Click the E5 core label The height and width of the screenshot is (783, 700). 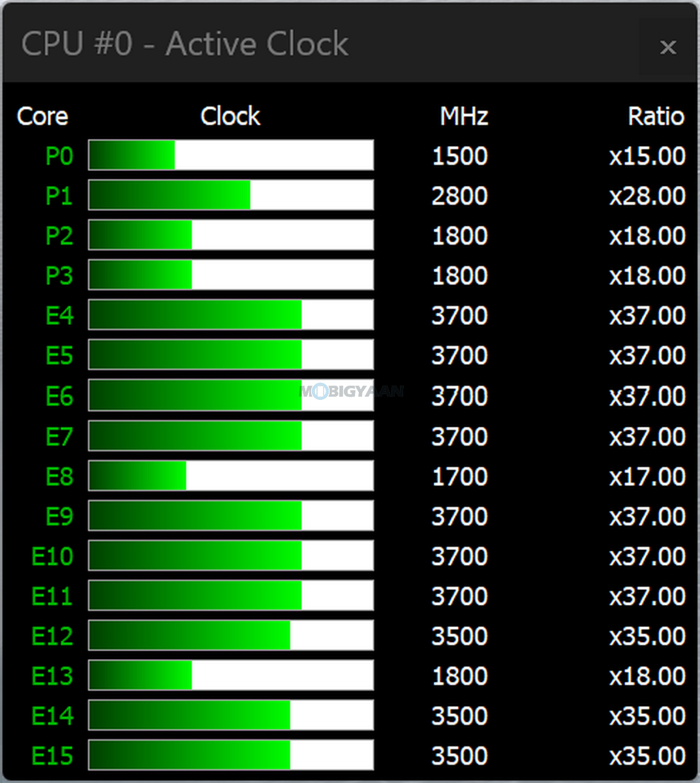point(59,356)
